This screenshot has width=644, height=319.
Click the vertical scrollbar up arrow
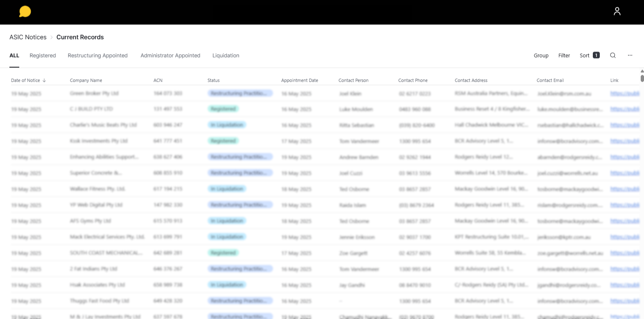click(642, 71)
